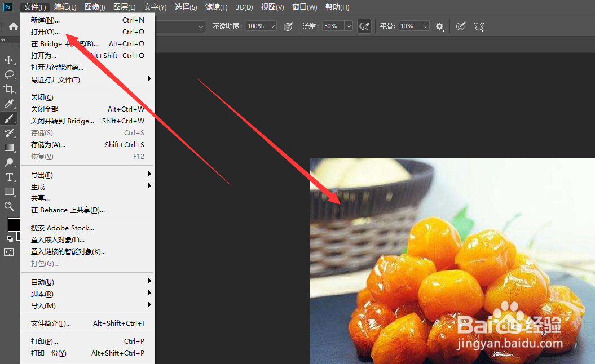Image resolution: width=595 pixels, height=364 pixels.
Task: Select the Move tool
Action: [8, 60]
